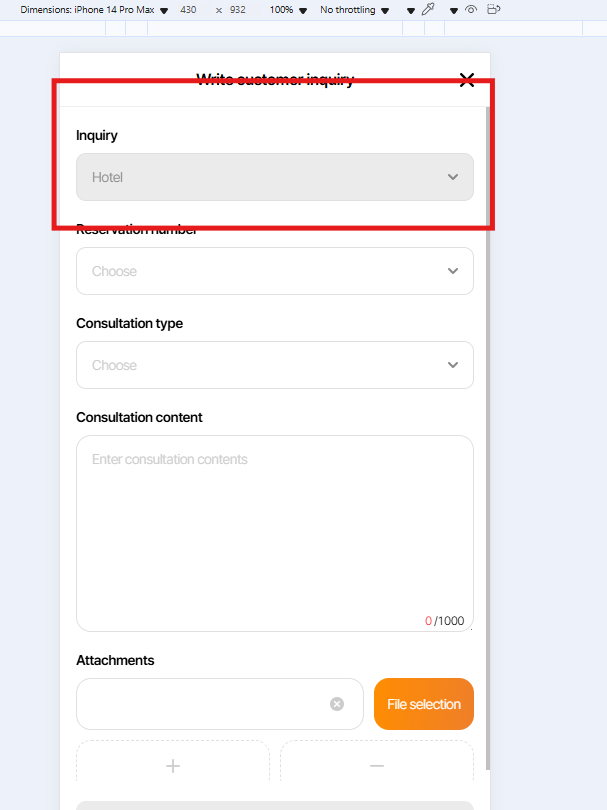Screen dimensions: 607x810
Task: Click the minus remove-attachment box
Action: click(377, 765)
